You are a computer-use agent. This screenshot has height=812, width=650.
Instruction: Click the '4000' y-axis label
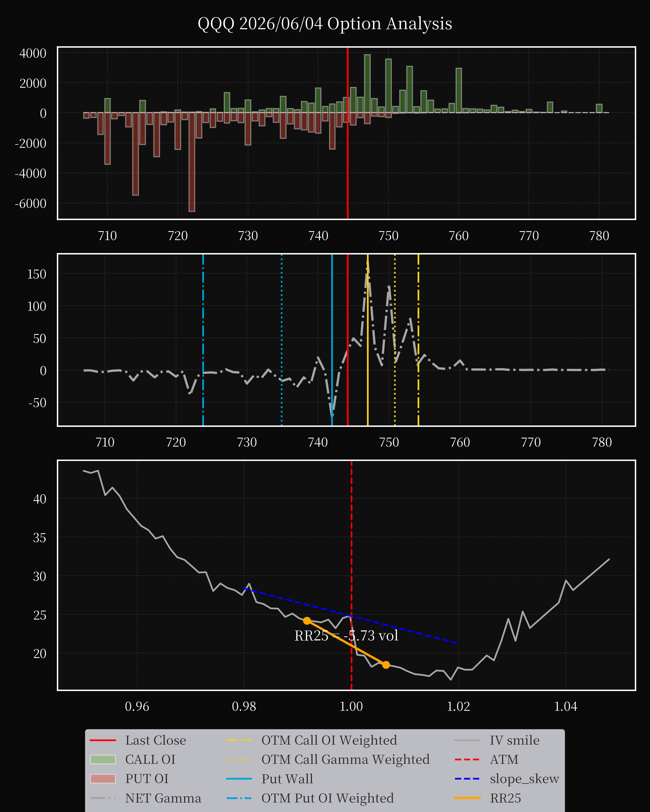coord(33,53)
